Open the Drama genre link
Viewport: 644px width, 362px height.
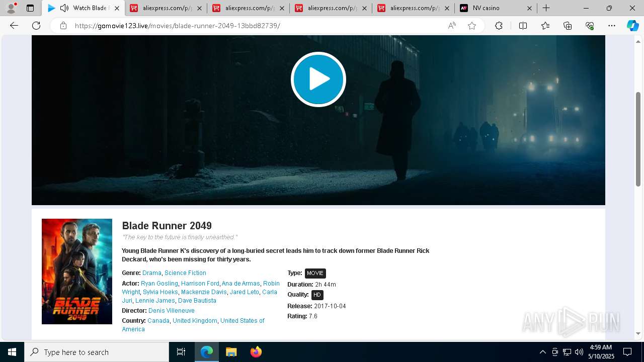coord(152,273)
